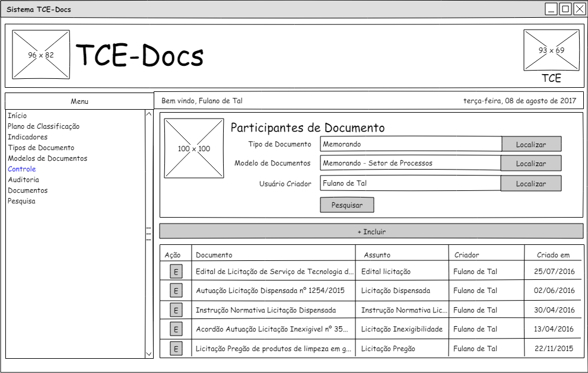
Task: Click the TCE logo image at top right
Action: (551, 50)
